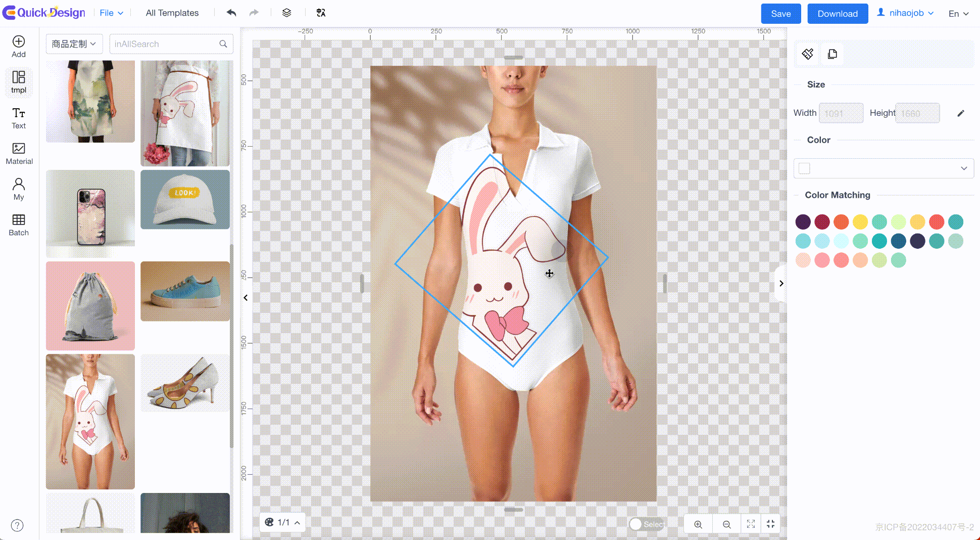Zoom in on the canvas
This screenshot has height=540, width=980.
pos(698,524)
